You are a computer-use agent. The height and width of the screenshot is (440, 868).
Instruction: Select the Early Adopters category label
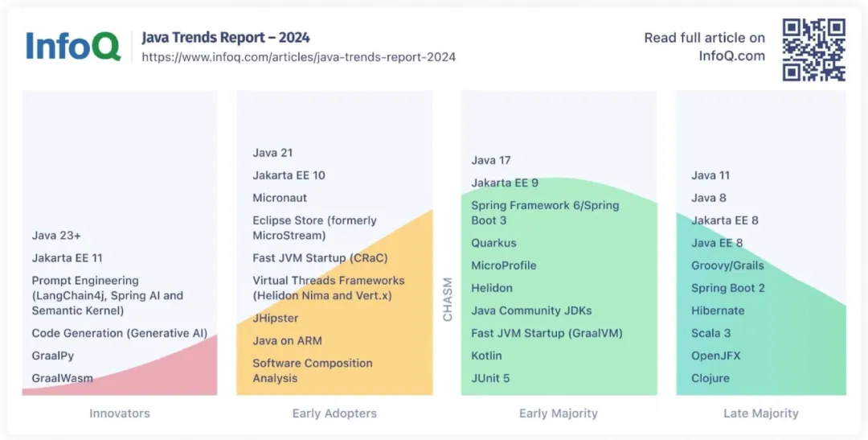334,413
